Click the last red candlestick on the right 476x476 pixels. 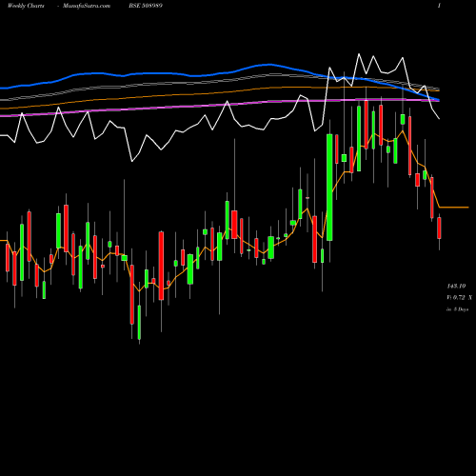coord(439,228)
